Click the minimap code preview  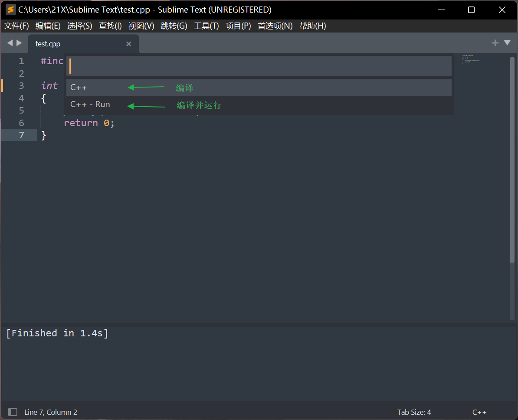click(x=471, y=59)
